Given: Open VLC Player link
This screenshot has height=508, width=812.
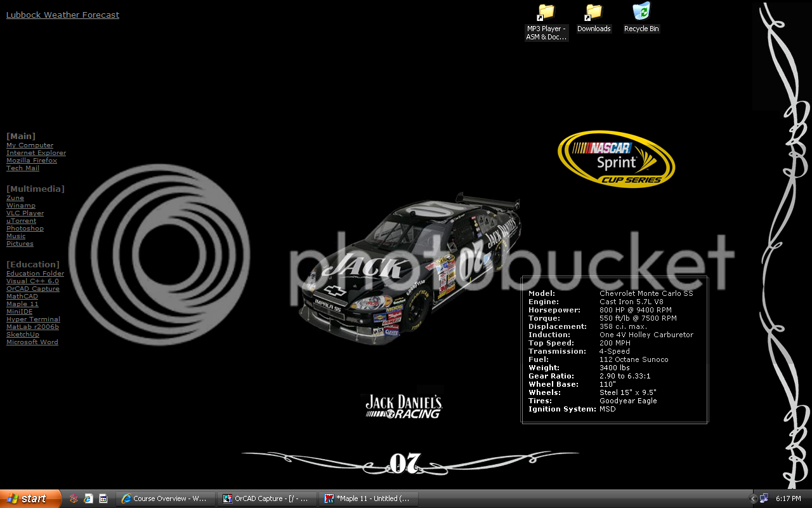Looking at the screenshot, I should click(25, 213).
